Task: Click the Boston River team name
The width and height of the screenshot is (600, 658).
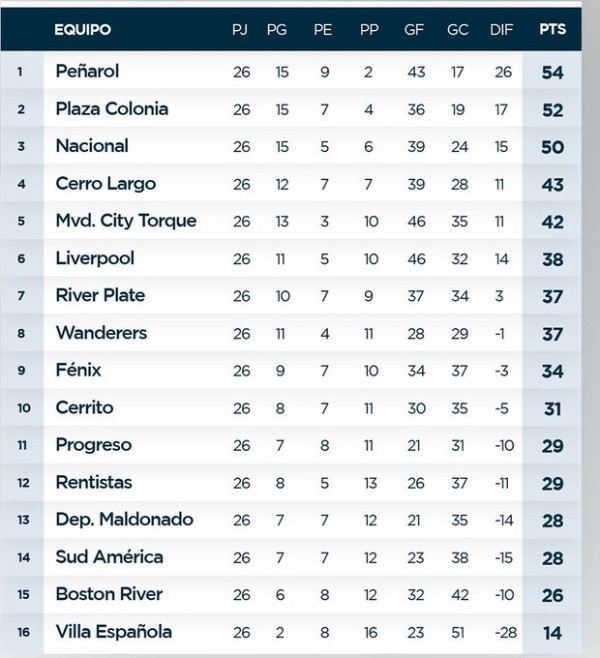Action: pos(109,594)
